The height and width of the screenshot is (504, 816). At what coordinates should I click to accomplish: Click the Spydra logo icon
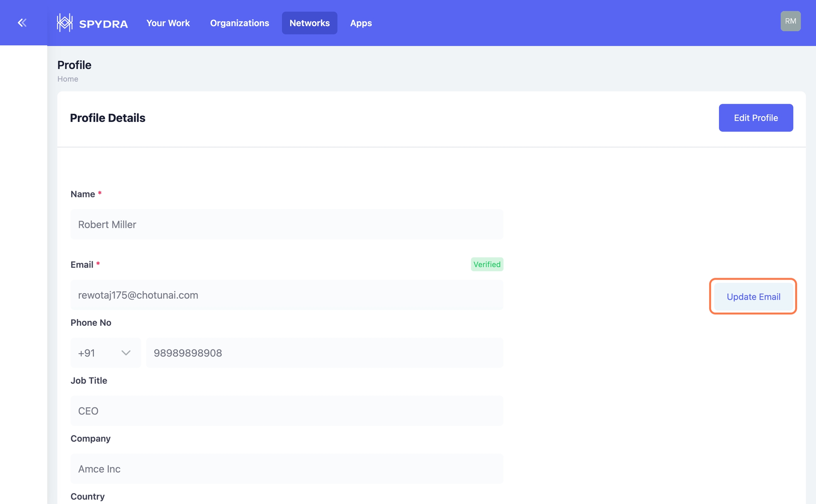coord(65,23)
